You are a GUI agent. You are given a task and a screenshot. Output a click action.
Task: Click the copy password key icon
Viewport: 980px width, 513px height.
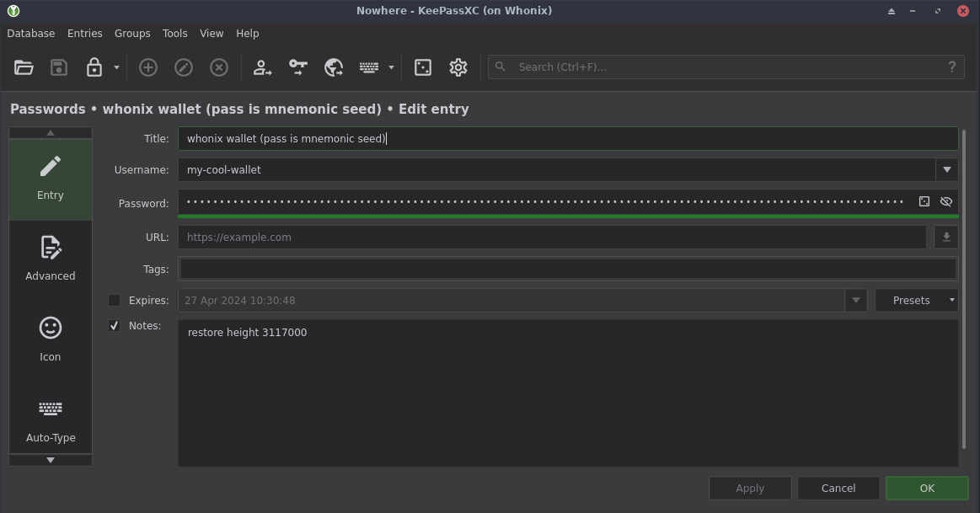[x=298, y=67]
